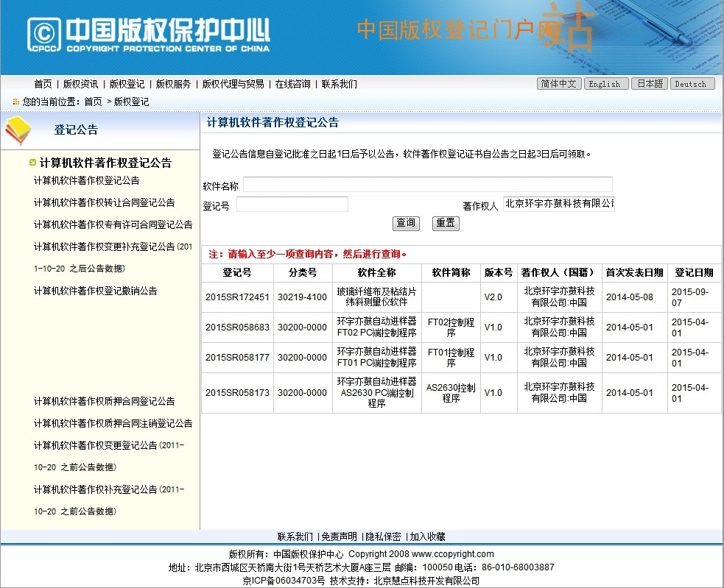Open the 首页 menu item

coord(43,84)
